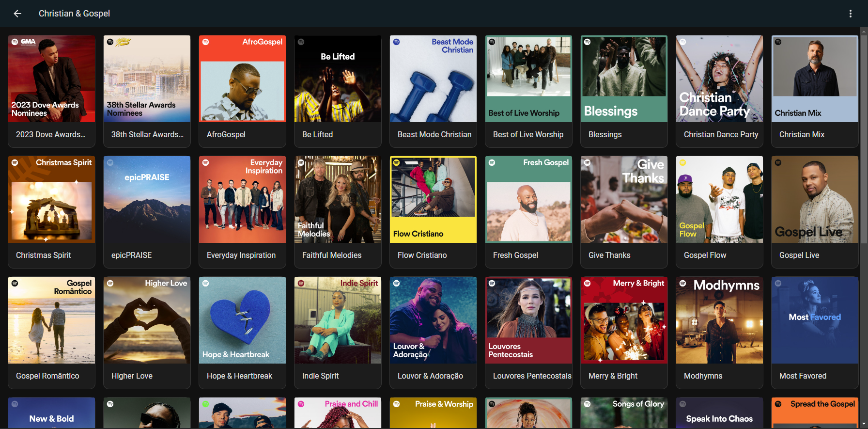Select the 'Be Lifted' card title
The image size is (868, 429).
pos(317,134)
